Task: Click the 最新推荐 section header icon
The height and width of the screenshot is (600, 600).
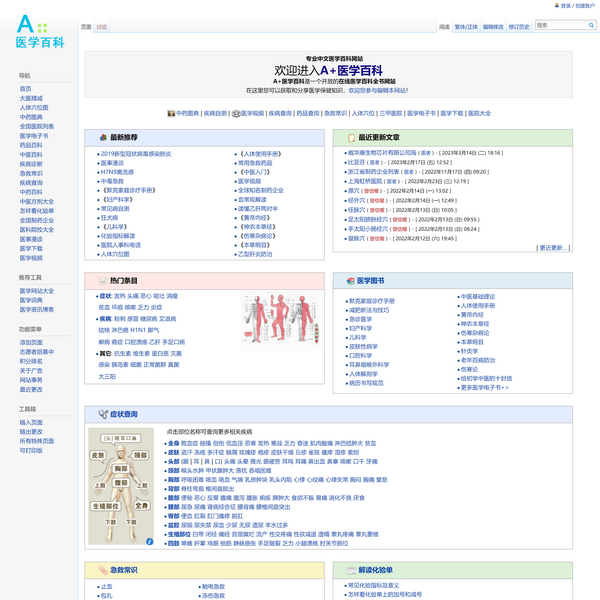Action: point(100,137)
